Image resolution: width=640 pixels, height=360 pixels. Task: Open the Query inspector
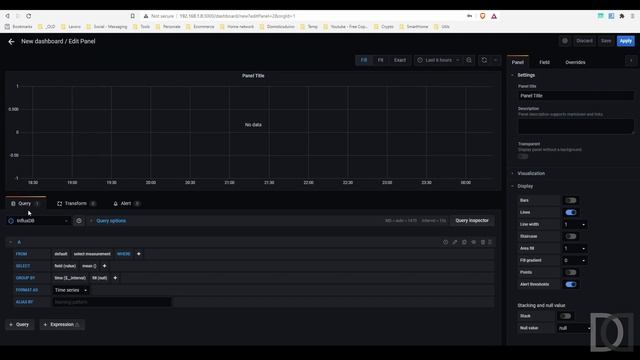[x=472, y=220]
